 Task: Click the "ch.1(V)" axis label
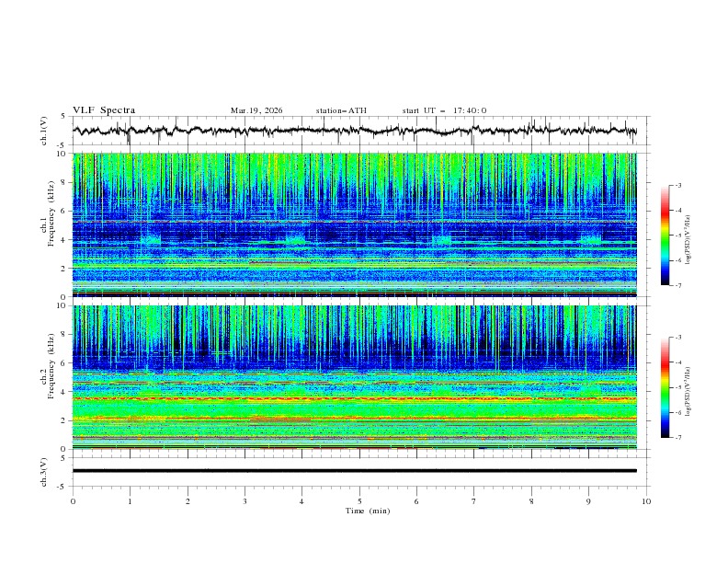tap(44, 131)
